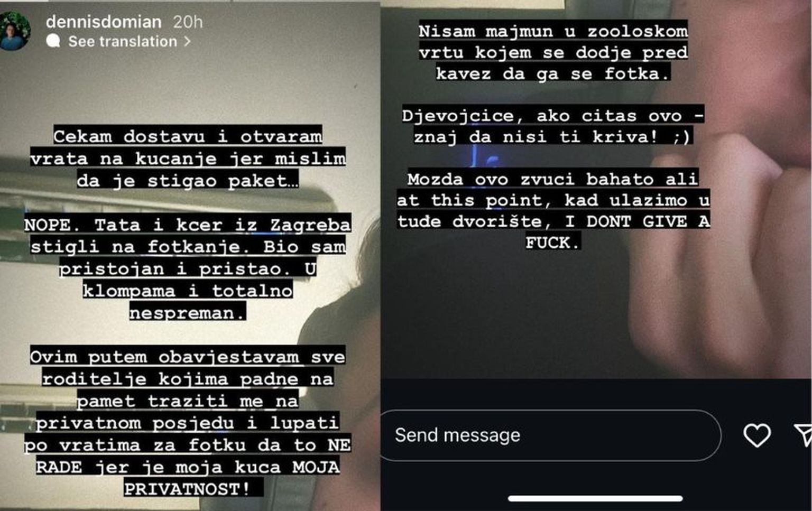Image resolution: width=812 pixels, height=511 pixels.
Task: Expand translation via the chevron arrow
Action: pos(187,41)
